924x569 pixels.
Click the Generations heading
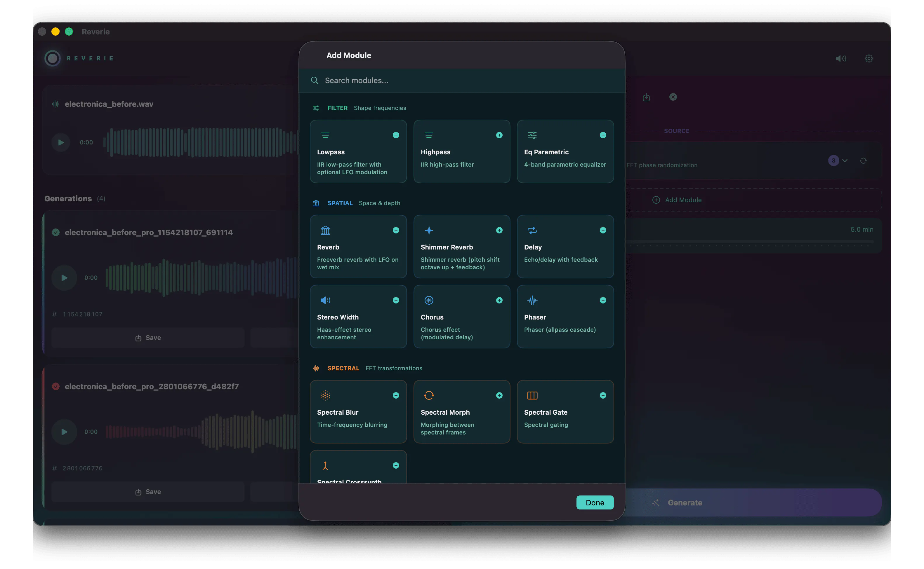point(68,198)
